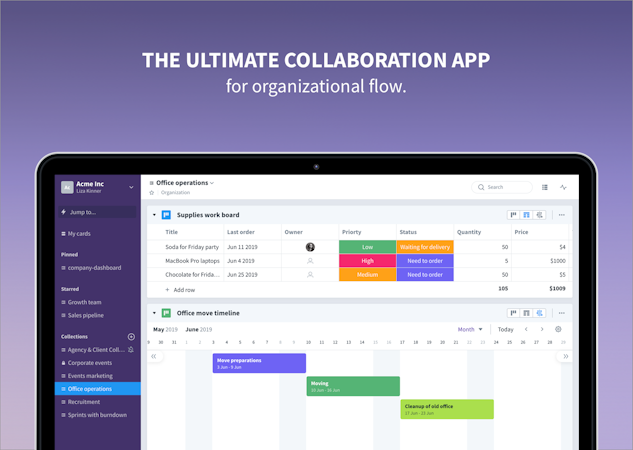
Task: Open the Month range dropdown
Action: click(470, 329)
